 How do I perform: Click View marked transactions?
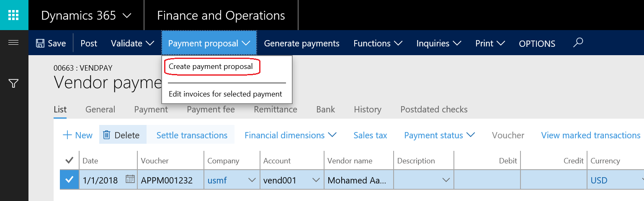point(590,135)
